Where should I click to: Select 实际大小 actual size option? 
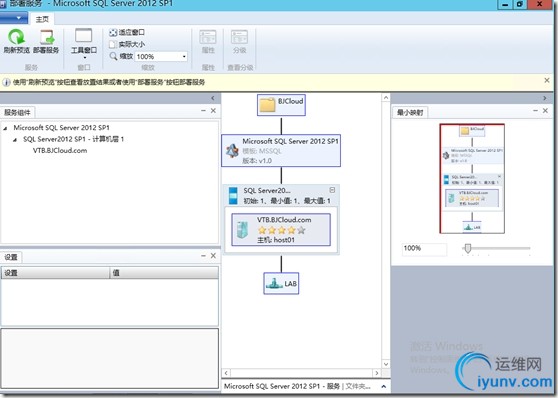tap(127, 44)
